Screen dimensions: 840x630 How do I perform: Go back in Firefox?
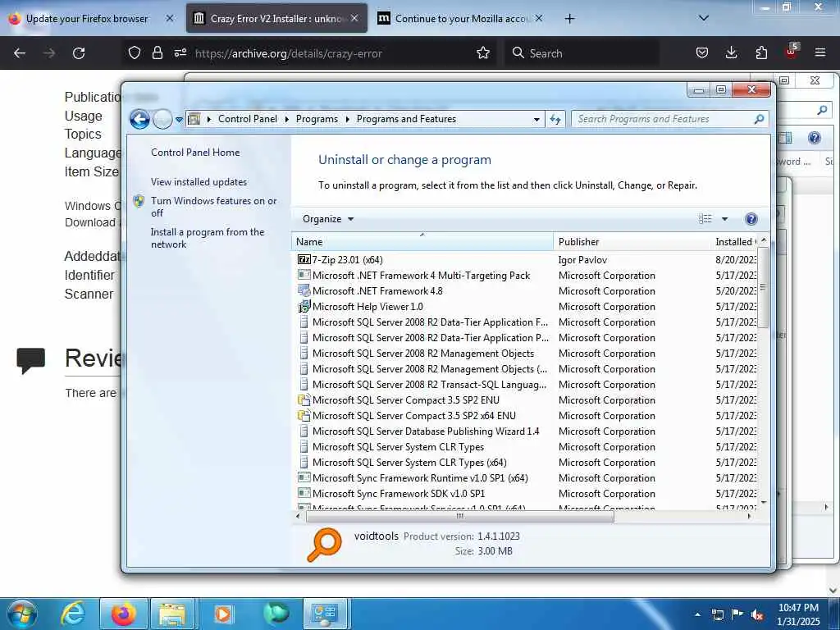[20, 53]
